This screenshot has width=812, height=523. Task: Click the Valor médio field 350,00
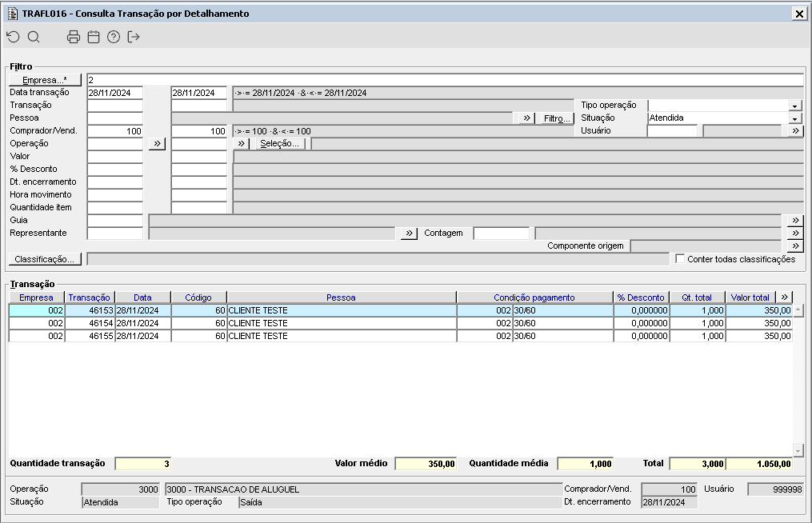[426, 464]
